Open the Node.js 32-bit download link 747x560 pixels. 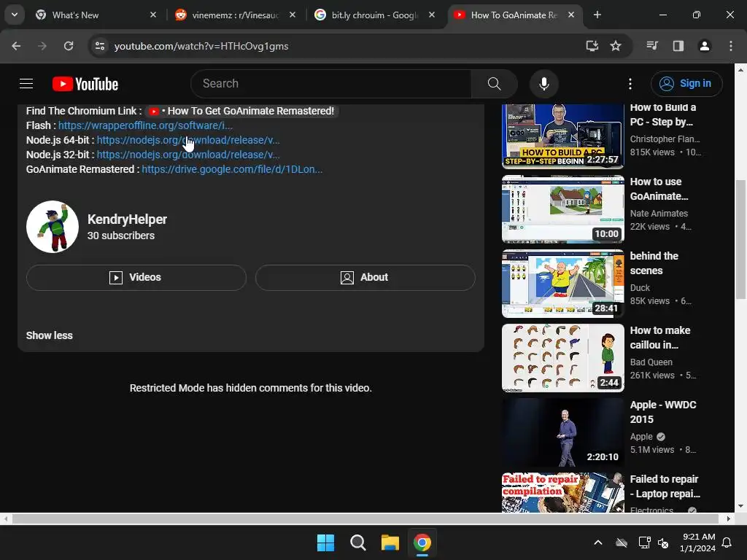188,155
